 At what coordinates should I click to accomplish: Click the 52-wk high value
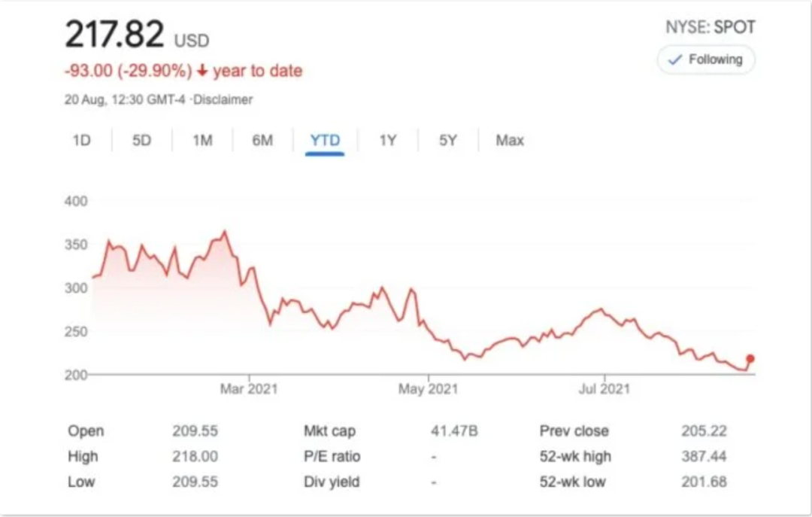click(703, 456)
